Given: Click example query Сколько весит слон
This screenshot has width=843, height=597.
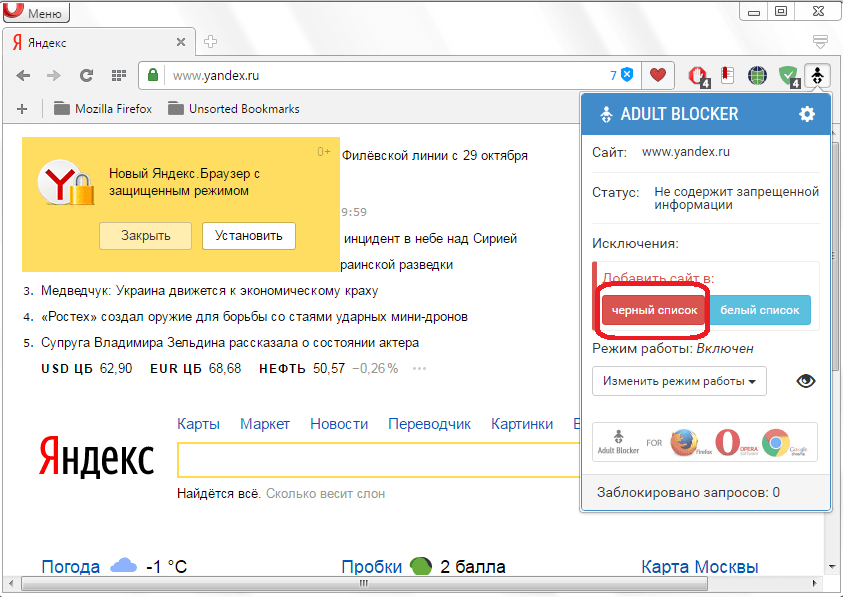Looking at the screenshot, I should [325, 494].
